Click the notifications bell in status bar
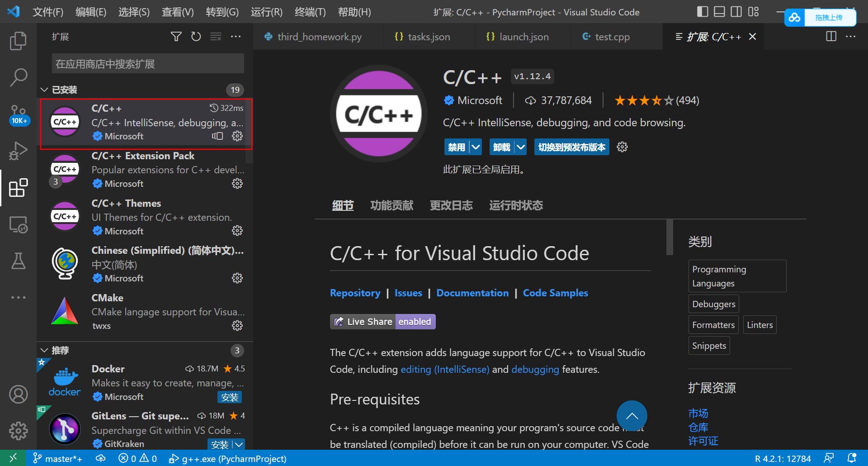868x466 pixels. tap(852, 458)
